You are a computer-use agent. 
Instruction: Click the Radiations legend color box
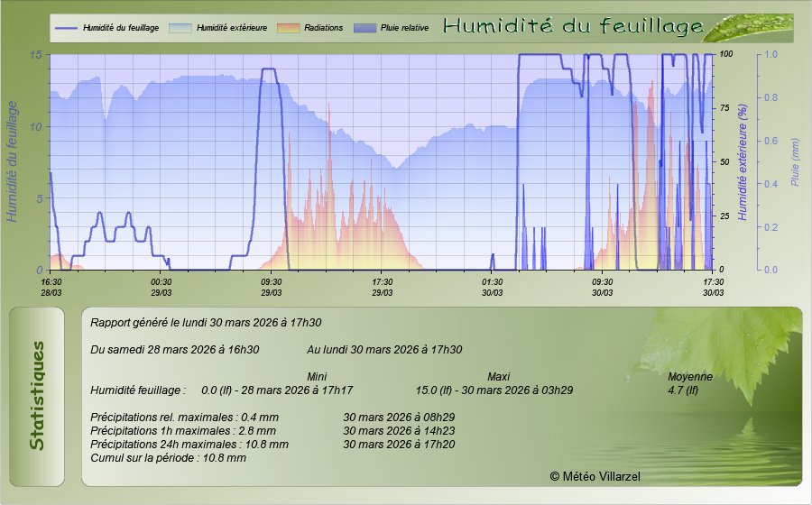pos(290,29)
